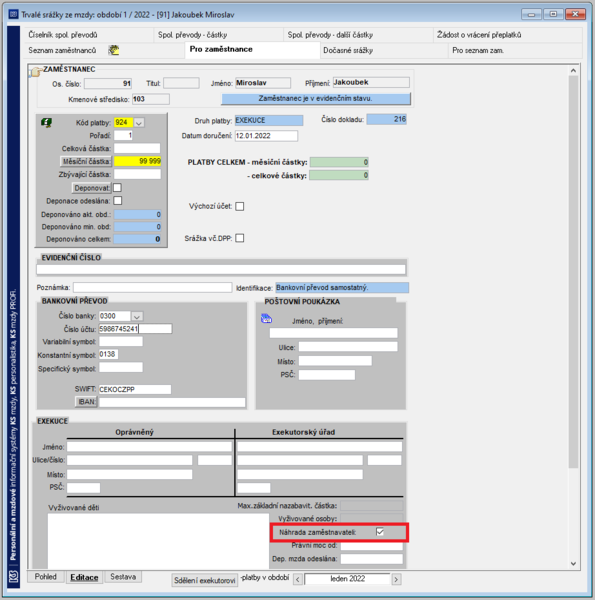Image resolution: width=595 pixels, height=600 pixels.
Task: Toggle the Výchozí účet checkbox
Action: 240,206
